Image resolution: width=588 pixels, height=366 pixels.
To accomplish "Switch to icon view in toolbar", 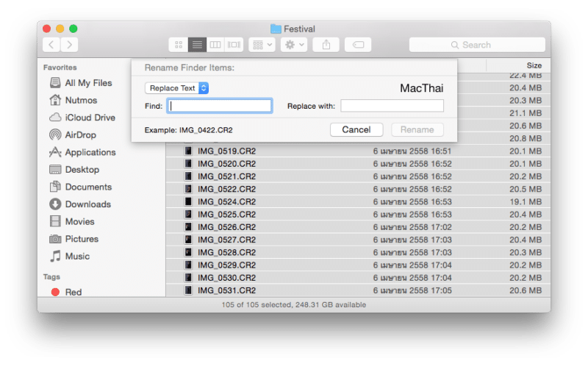I will pyautogui.click(x=178, y=45).
